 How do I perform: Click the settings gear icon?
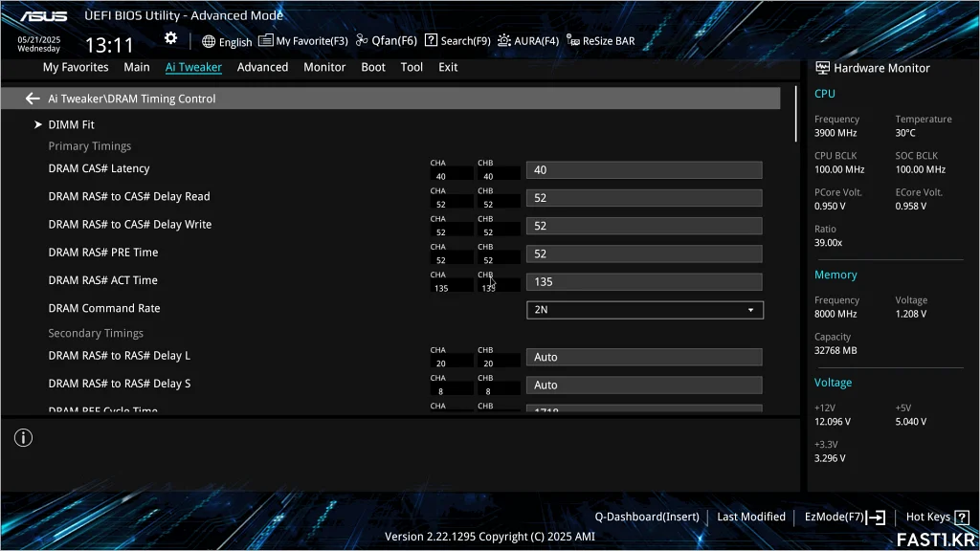tap(170, 38)
